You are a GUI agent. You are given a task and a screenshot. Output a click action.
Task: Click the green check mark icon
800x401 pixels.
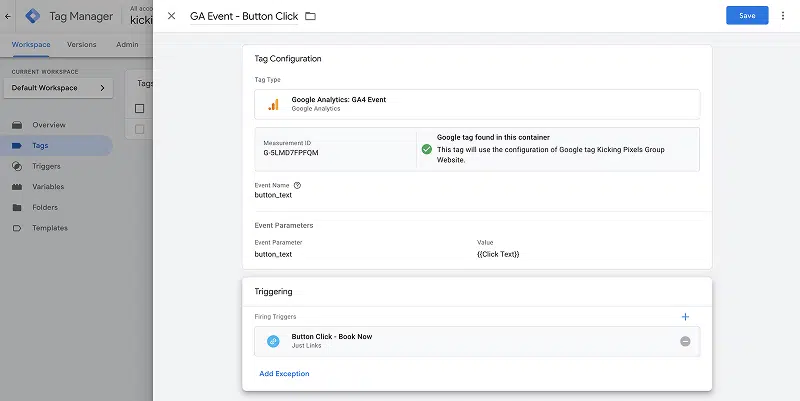coord(427,149)
